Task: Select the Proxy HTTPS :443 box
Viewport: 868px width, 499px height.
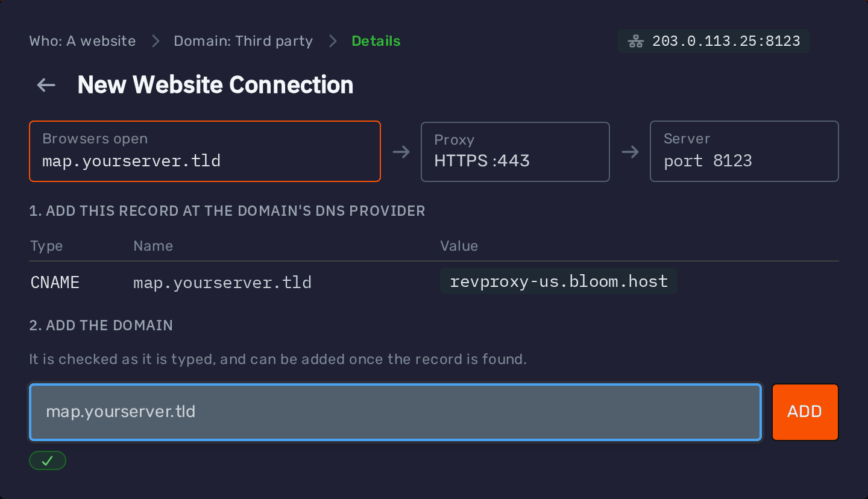Action: [515, 152]
